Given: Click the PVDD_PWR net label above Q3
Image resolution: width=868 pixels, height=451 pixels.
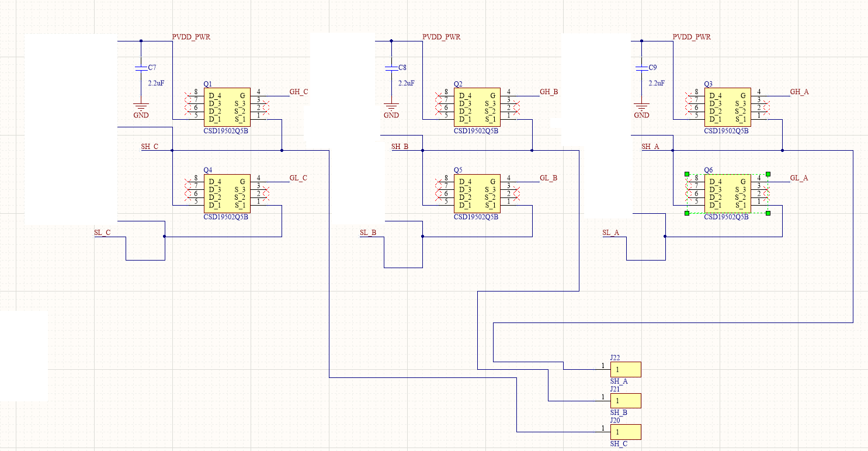Looking at the screenshot, I should [692, 37].
